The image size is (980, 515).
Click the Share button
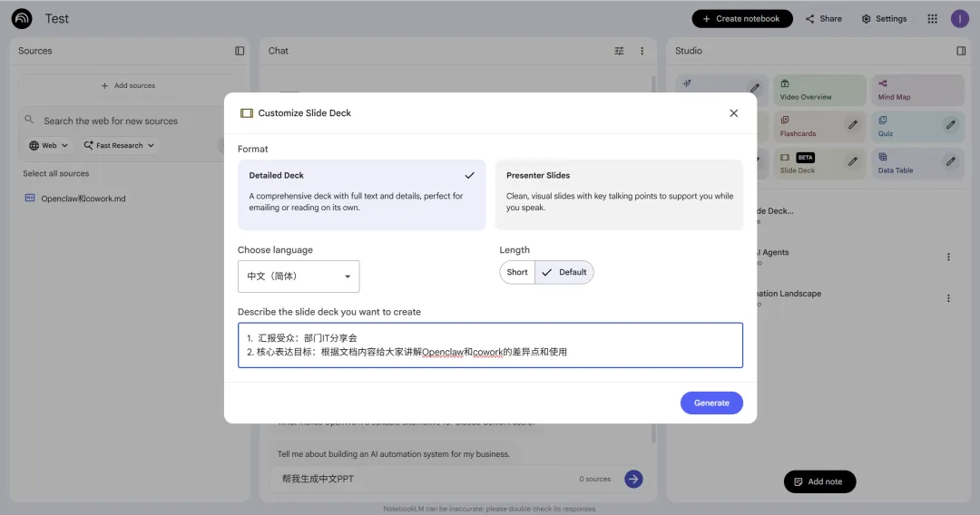823,19
